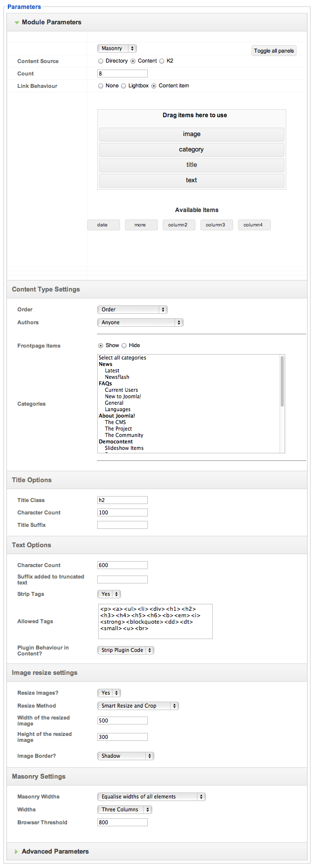
Task: Click Suffix added to truncated text field
Action: 123,579
